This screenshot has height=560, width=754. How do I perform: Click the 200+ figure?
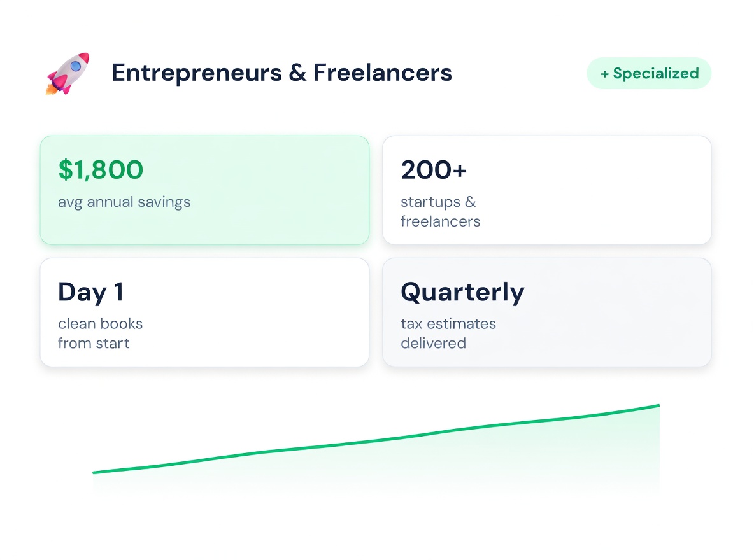point(434,170)
